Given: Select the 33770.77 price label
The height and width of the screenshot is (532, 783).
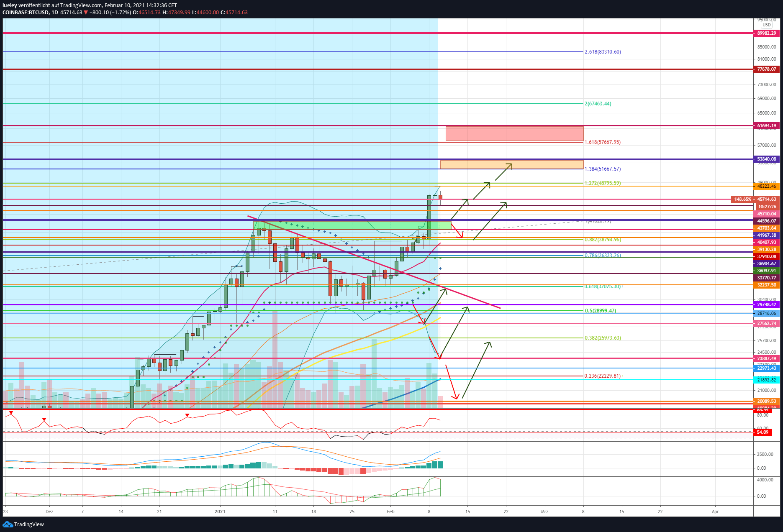Looking at the screenshot, I should tap(767, 278).
